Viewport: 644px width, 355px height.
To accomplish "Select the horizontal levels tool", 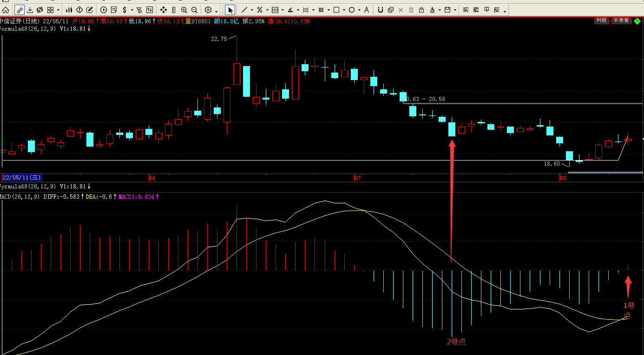I will click(305, 10).
